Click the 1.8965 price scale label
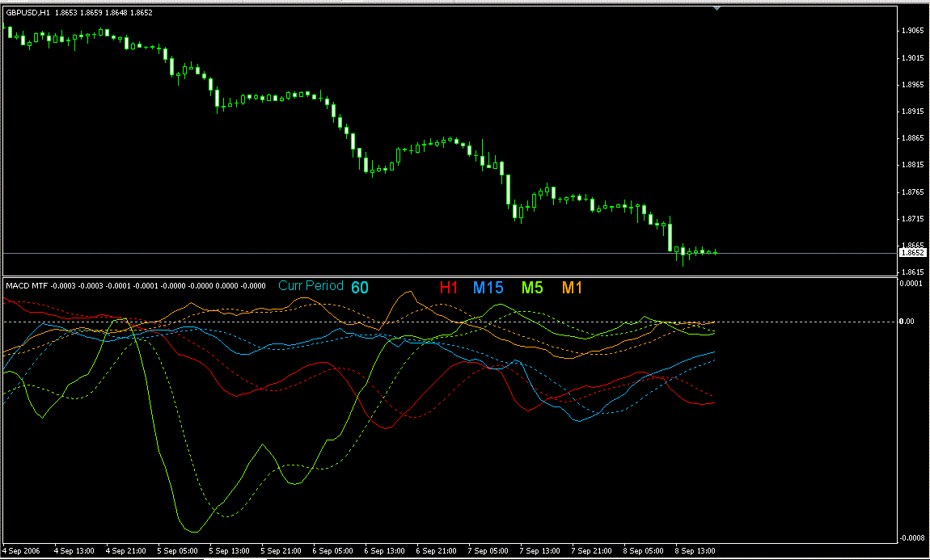 point(912,85)
